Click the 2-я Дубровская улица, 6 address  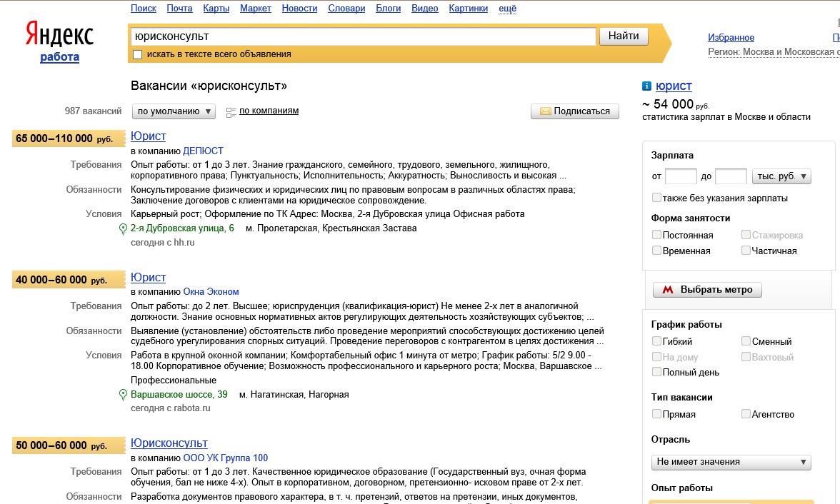point(182,228)
